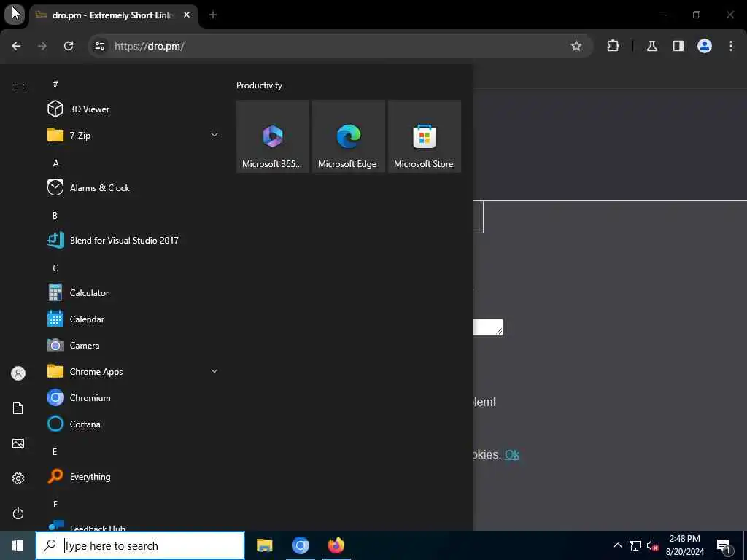Viewport: 747px width, 560px height.
Task: Show hidden system tray icons
Action: 617,545
